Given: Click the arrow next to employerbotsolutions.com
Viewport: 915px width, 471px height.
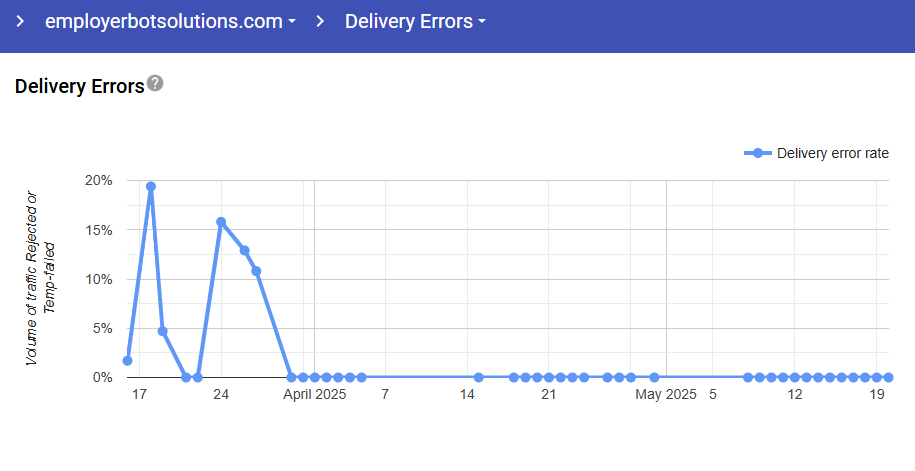Looking at the screenshot, I should point(291,22).
